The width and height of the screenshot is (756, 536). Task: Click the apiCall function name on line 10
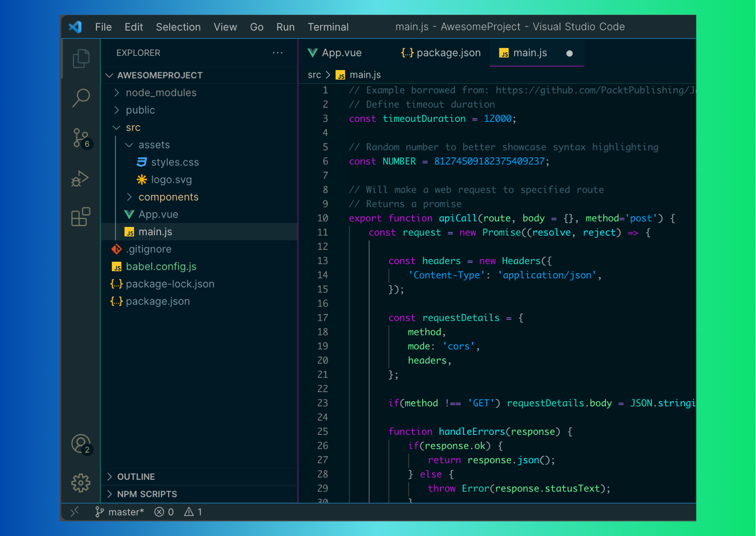(458, 218)
